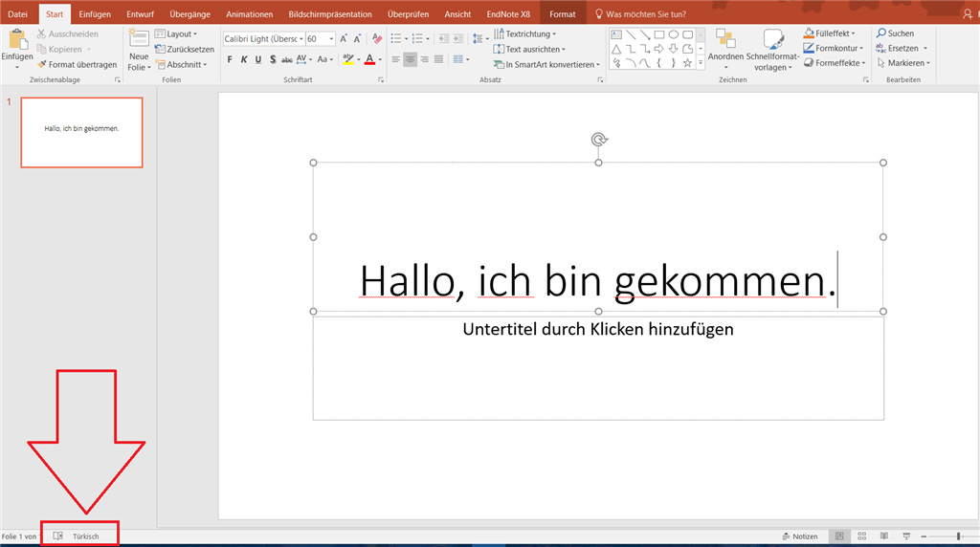This screenshot has height=547, width=980.
Task: Switch to slide sorter view icon
Action: coord(861,536)
